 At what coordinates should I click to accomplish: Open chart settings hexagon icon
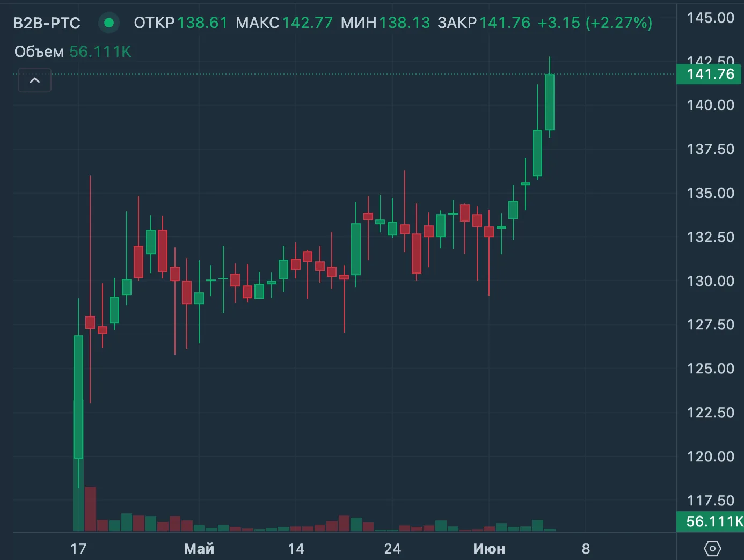pyautogui.click(x=712, y=548)
